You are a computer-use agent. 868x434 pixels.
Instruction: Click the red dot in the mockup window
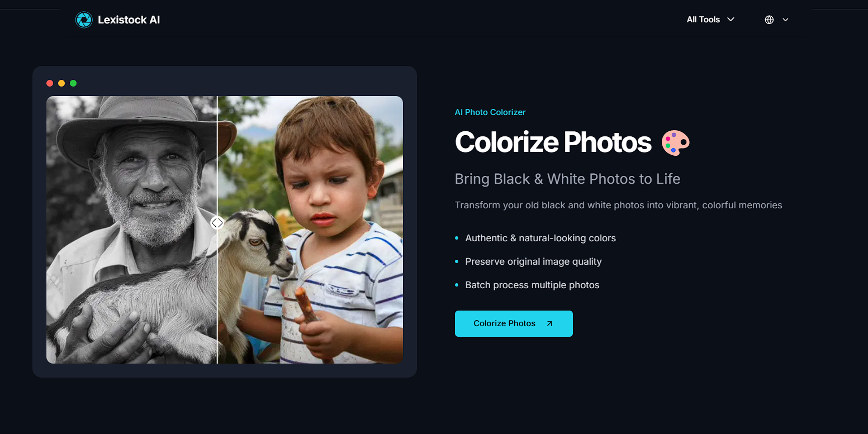[x=50, y=83]
